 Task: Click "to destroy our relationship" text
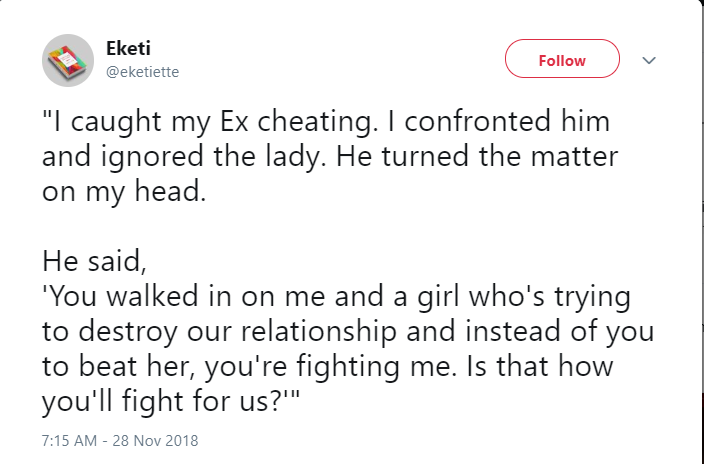click(219, 331)
